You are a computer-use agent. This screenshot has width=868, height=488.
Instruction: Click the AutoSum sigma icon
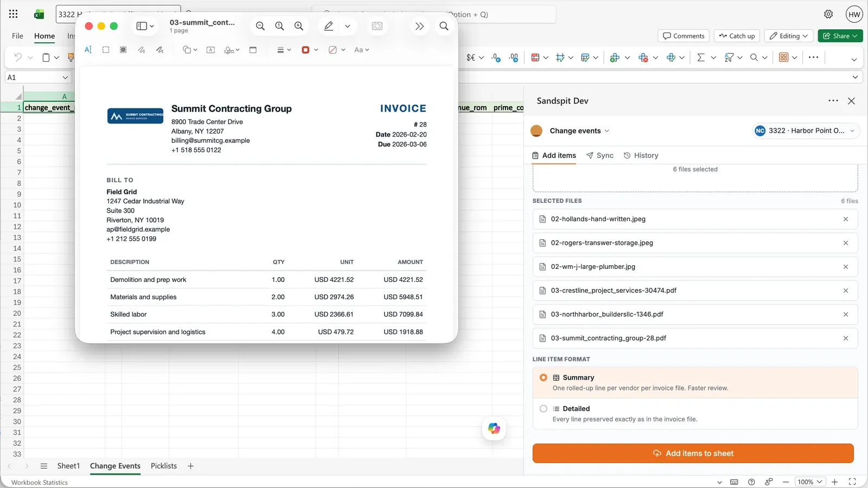(701, 57)
